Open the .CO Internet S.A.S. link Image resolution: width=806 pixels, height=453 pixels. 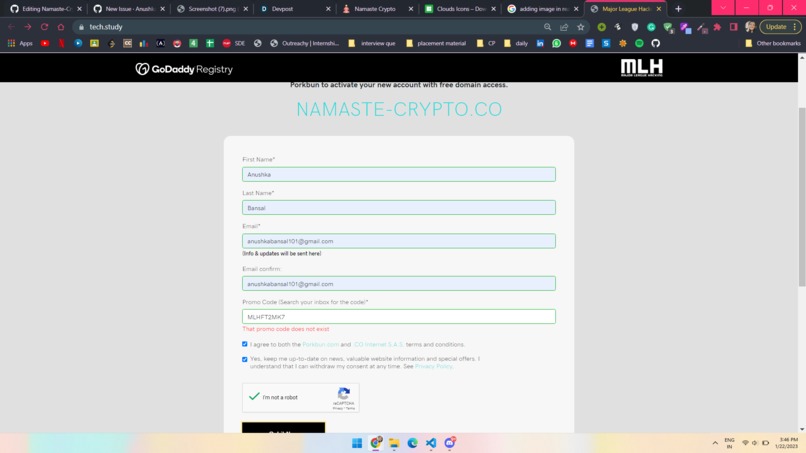378,345
